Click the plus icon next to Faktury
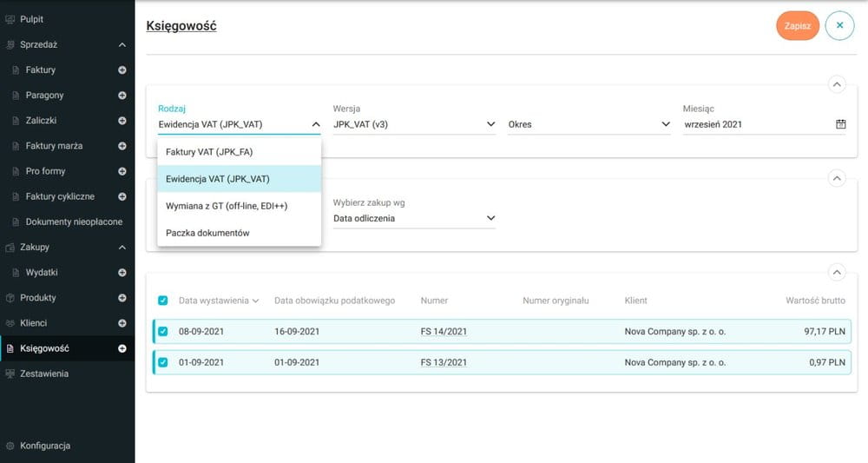 [122, 69]
